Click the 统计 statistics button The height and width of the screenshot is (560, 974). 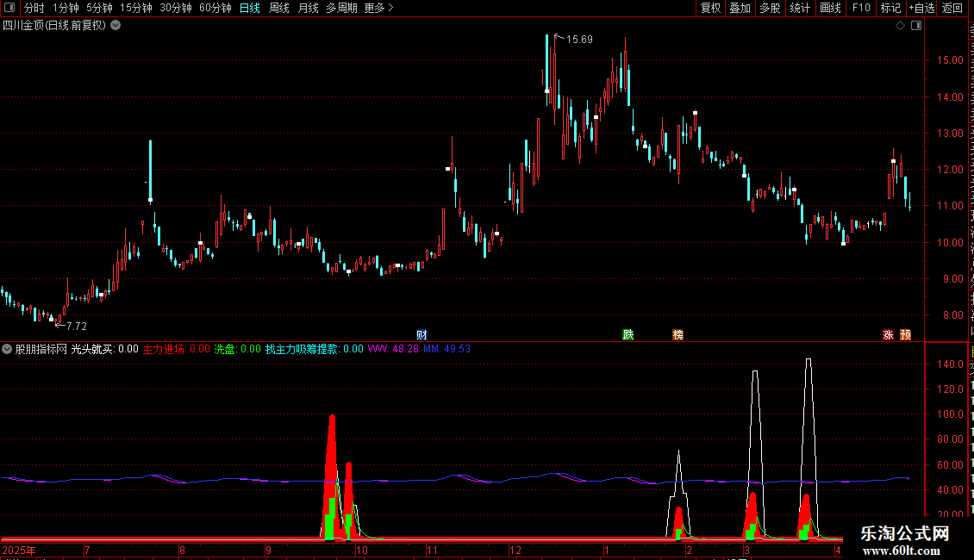(x=800, y=8)
